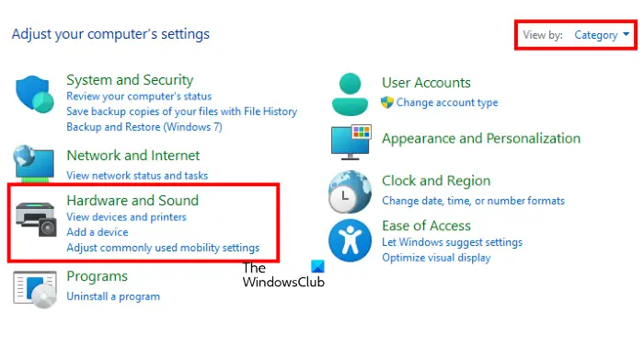The height and width of the screenshot is (337, 644).
Task: Open Save backup copies with File History
Action: click(181, 111)
